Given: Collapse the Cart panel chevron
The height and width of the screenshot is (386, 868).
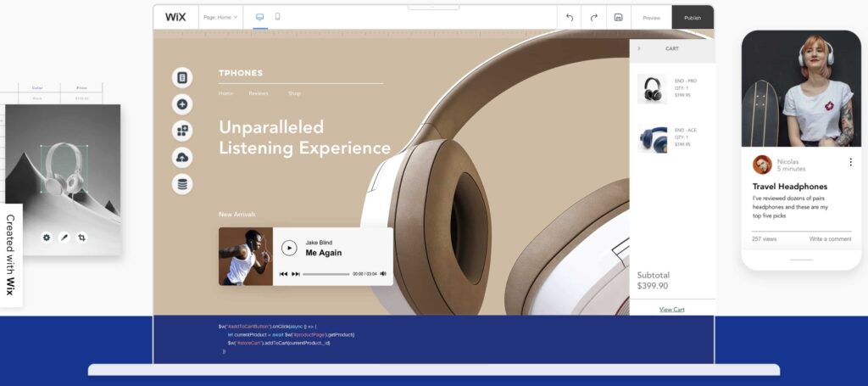Looking at the screenshot, I should [x=639, y=48].
